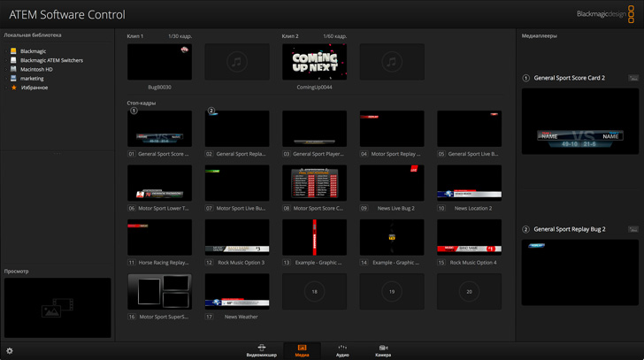Open Избранное favorites star

[x=13, y=88]
